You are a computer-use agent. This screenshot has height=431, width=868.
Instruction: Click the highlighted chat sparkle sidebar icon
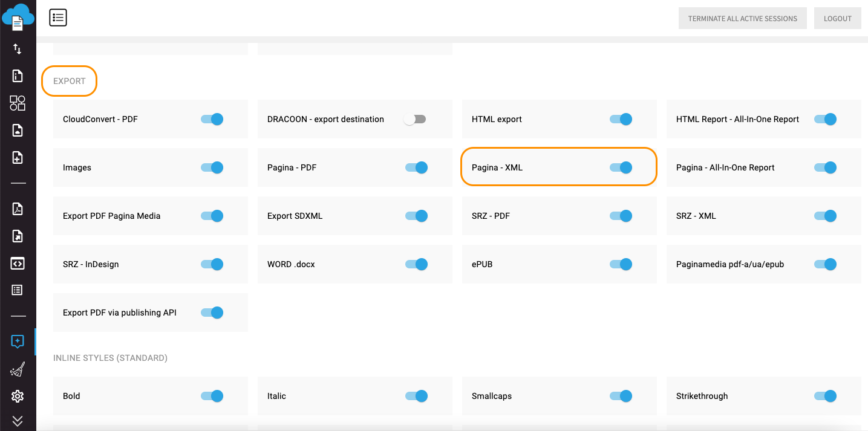18,342
